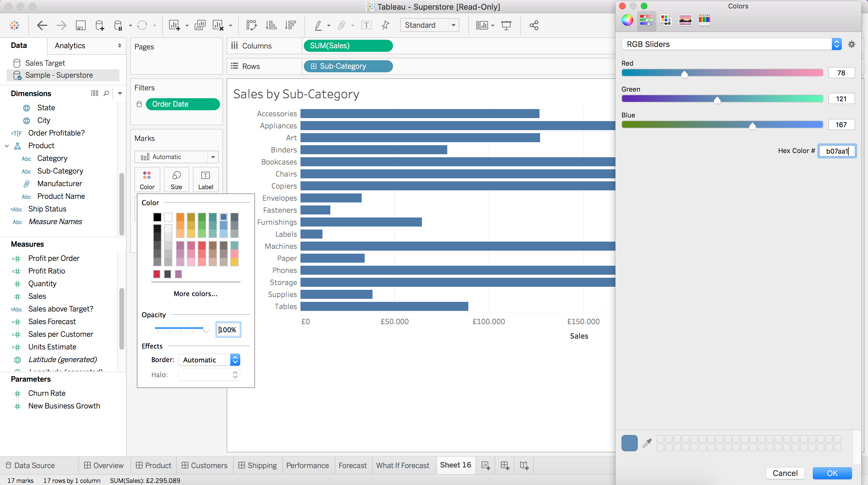
Task: Click the Hex Color input field
Action: click(x=837, y=151)
